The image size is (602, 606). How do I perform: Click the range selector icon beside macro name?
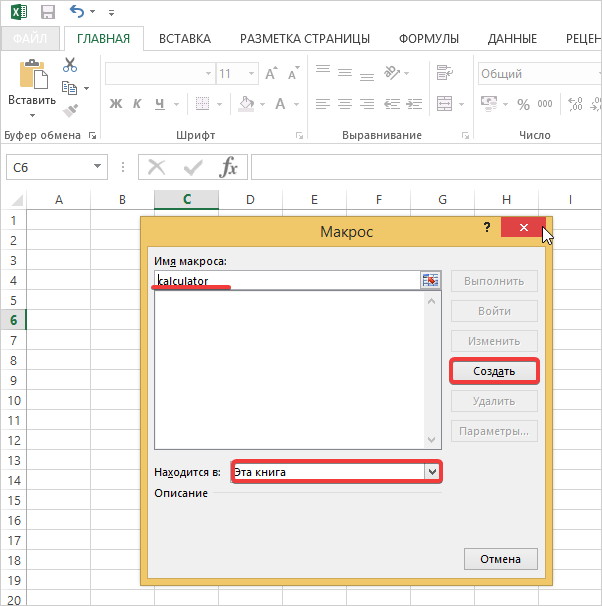click(x=431, y=281)
